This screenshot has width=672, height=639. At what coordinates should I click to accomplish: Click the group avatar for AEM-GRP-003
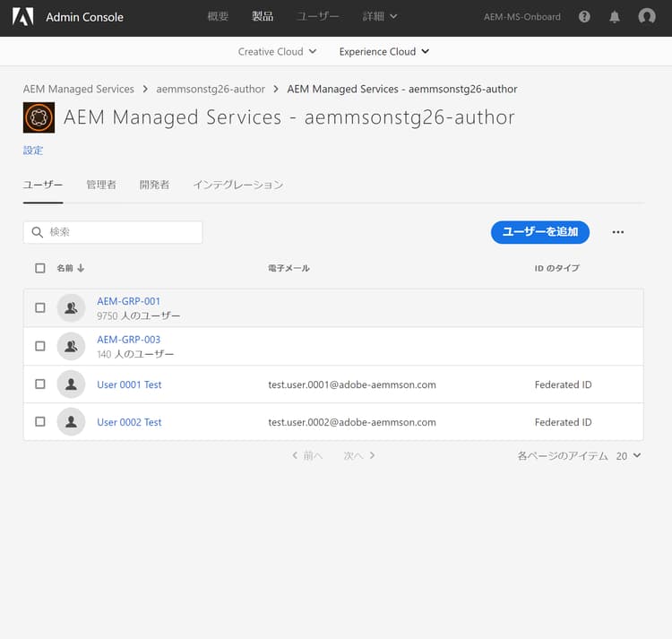click(x=71, y=346)
